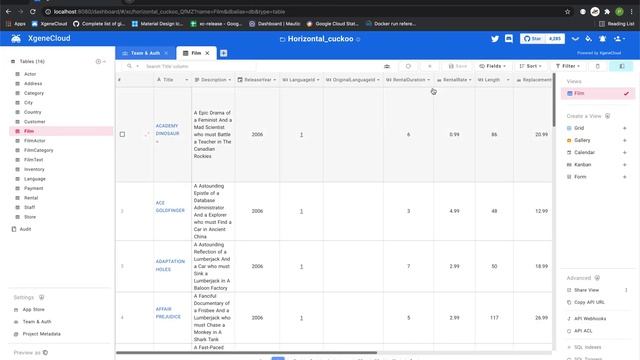
Task: Open the Audit entry in the sidebar
Action: pos(25,229)
